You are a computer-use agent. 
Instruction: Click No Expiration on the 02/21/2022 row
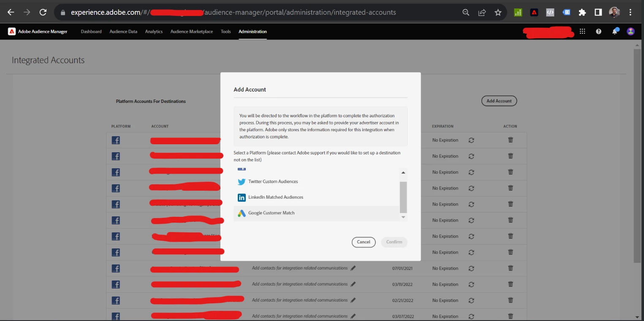445,300
